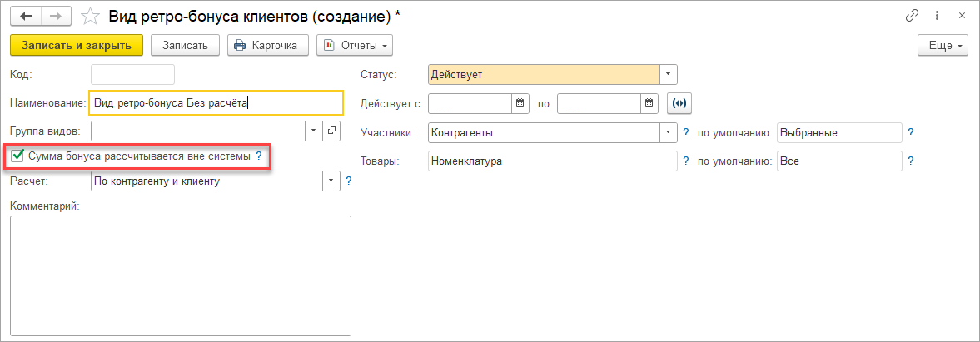This screenshot has height=342, width=980.
Task: Click the forward navigation arrow
Action: [x=57, y=16]
